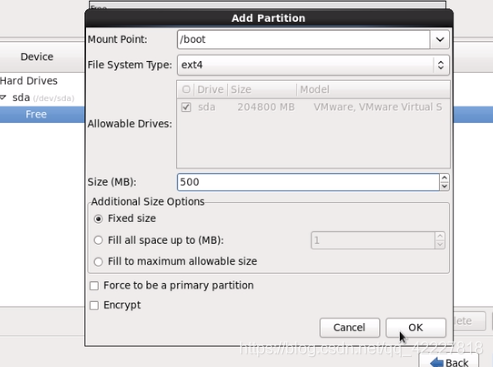
Task: Select the Fixed size radio button
Action: (x=98, y=219)
